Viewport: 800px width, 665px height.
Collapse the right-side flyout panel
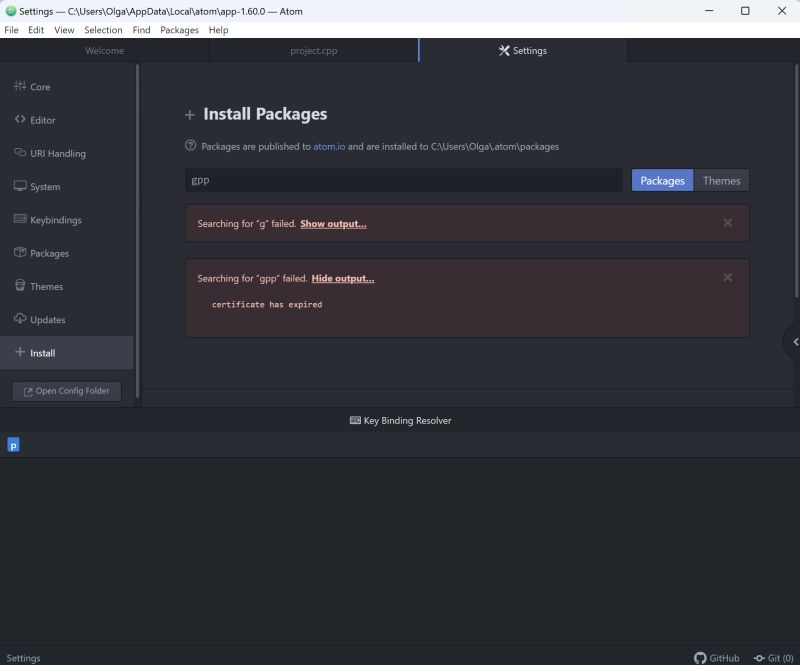pyautogui.click(x=793, y=341)
